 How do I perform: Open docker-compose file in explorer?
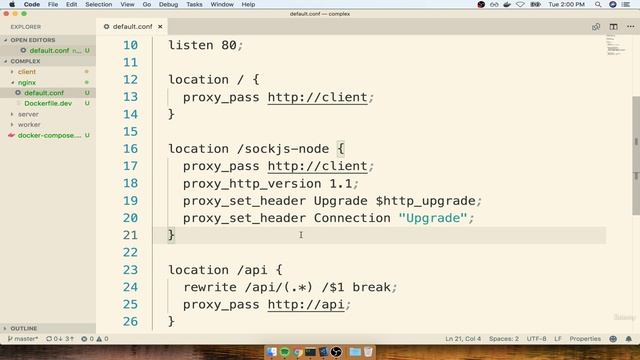(48, 136)
